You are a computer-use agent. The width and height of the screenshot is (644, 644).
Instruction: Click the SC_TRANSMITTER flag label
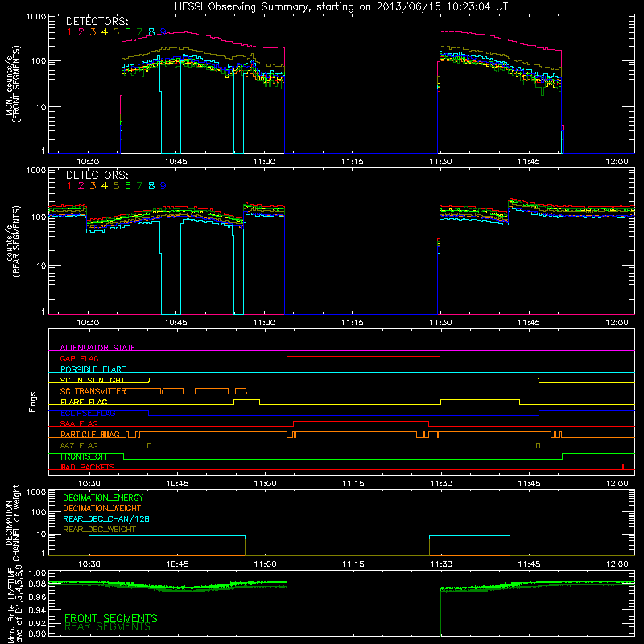(93, 391)
